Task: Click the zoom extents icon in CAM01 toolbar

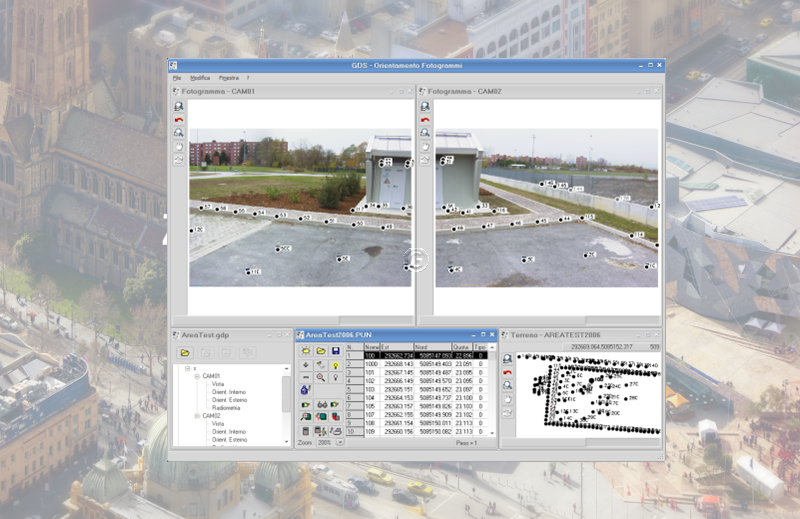Action: 178,106
